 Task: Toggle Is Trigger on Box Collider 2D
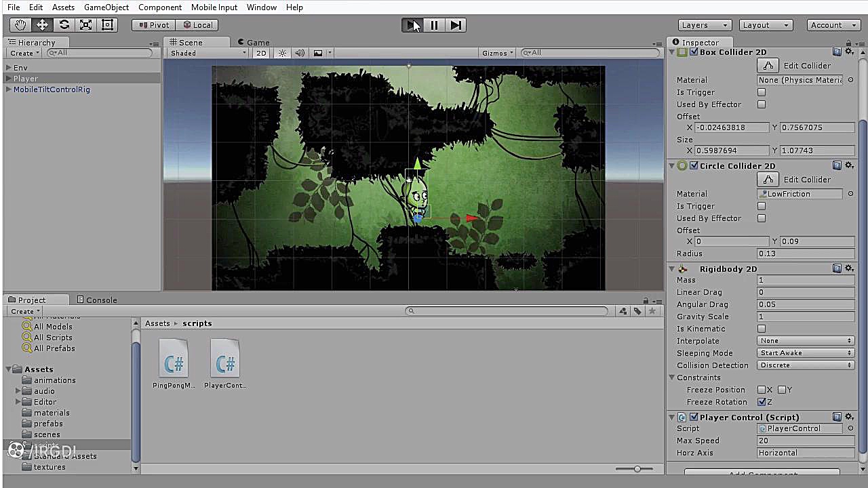pyautogui.click(x=761, y=91)
